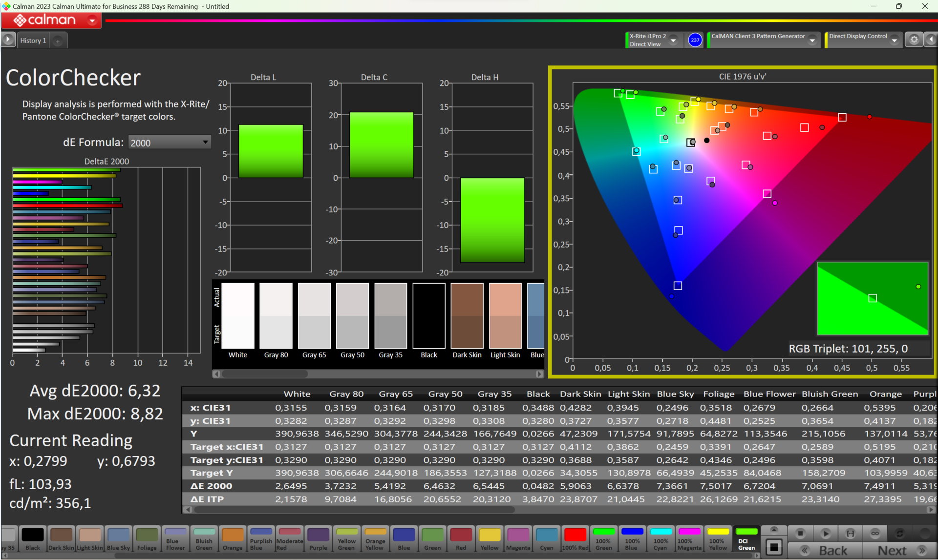938x560 pixels.
Task: Open the dE Formula dropdown
Action: tap(169, 143)
